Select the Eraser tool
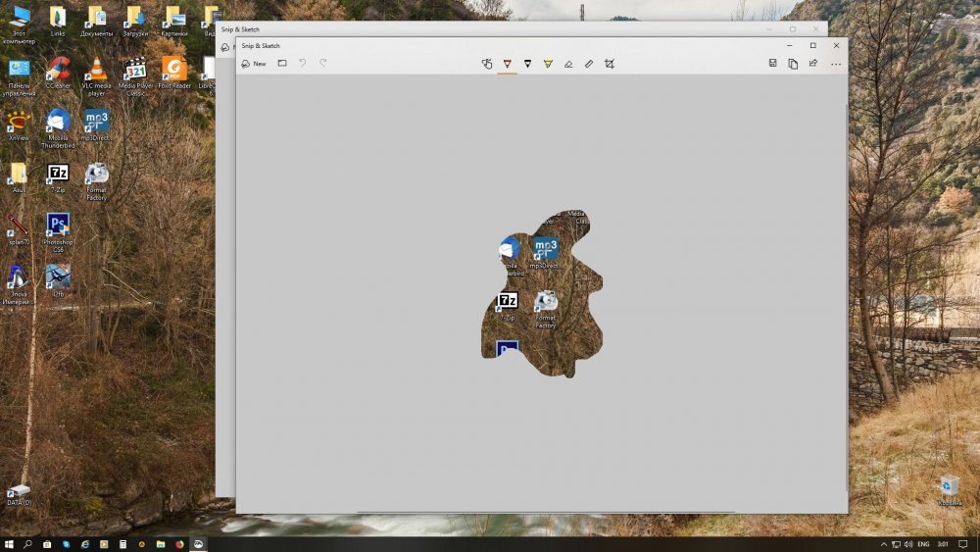This screenshot has height=552, width=980. [x=568, y=64]
